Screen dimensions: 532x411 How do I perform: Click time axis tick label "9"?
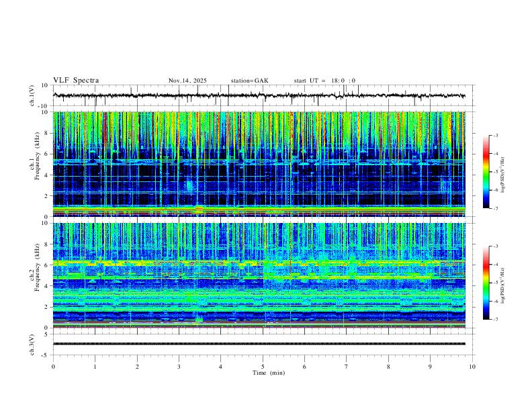click(x=430, y=367)
